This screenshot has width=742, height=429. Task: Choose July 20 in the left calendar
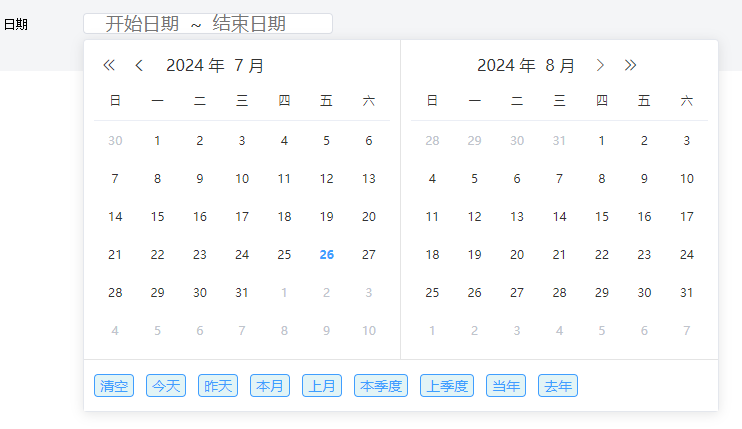[x=369, y=217]
